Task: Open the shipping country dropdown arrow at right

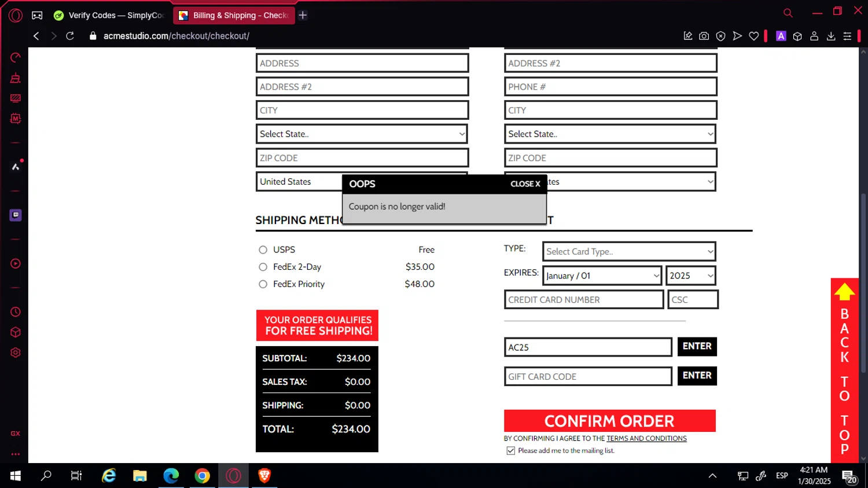Action: (710, 182)
